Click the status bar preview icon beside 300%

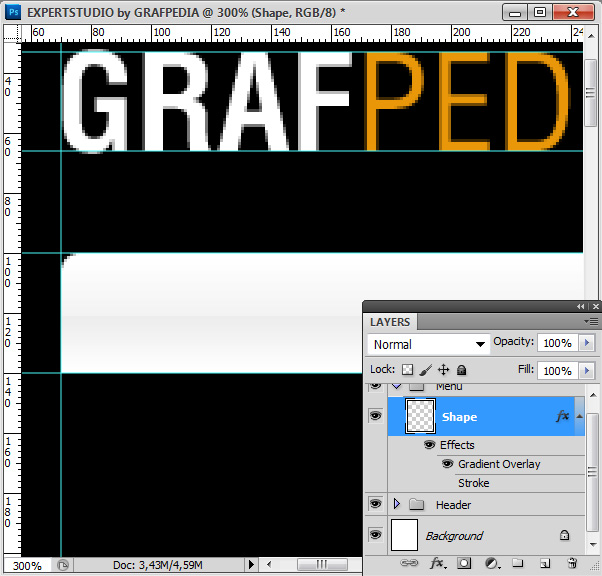tap(63, 565)
